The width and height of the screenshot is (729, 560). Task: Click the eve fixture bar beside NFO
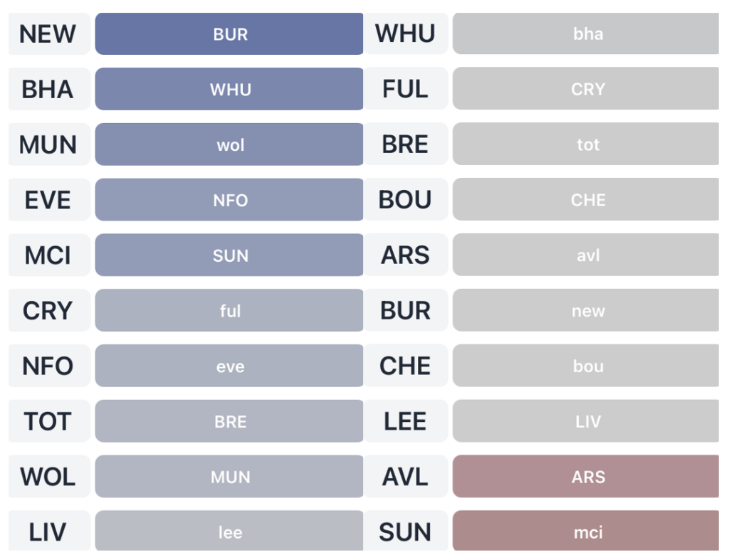point(229,366)
